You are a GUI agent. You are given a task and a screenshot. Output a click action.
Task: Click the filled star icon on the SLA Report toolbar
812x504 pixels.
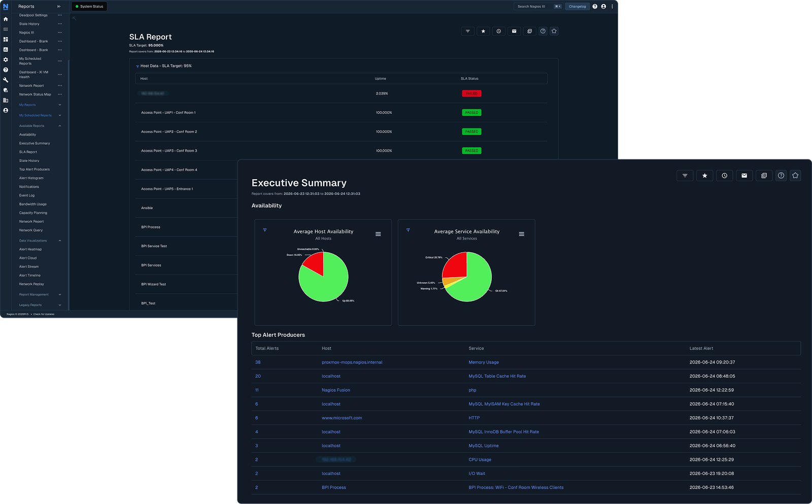coord(483,31)
